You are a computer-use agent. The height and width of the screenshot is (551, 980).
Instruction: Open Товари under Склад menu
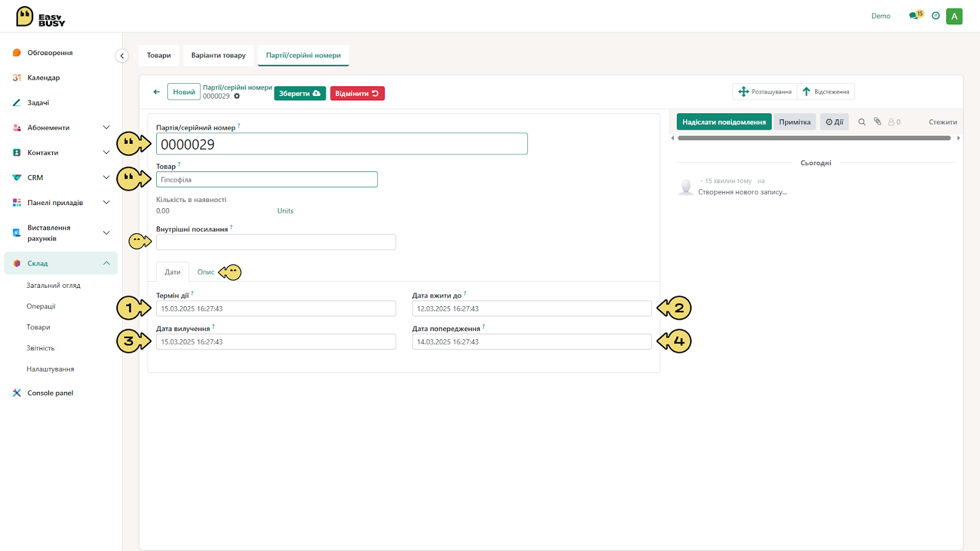[38, 327]
